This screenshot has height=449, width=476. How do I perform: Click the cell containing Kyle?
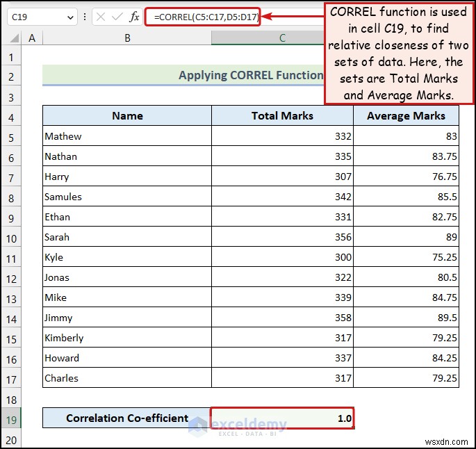tap(127, 257)
